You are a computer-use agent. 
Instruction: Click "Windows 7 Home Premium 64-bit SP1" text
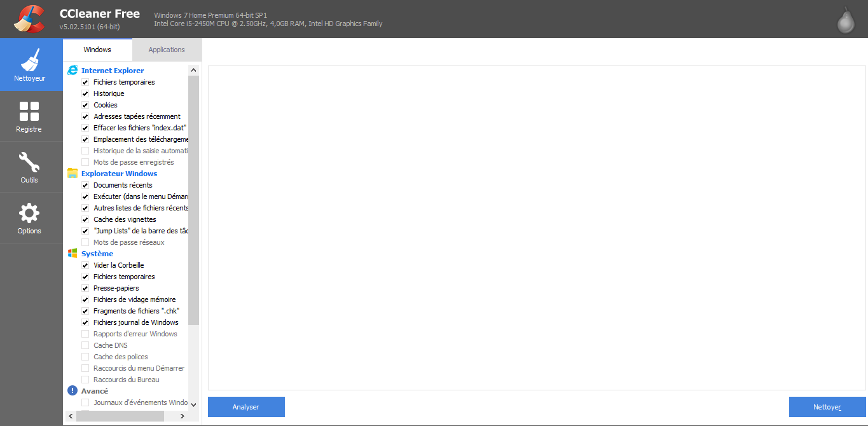(x=212, y=15)
